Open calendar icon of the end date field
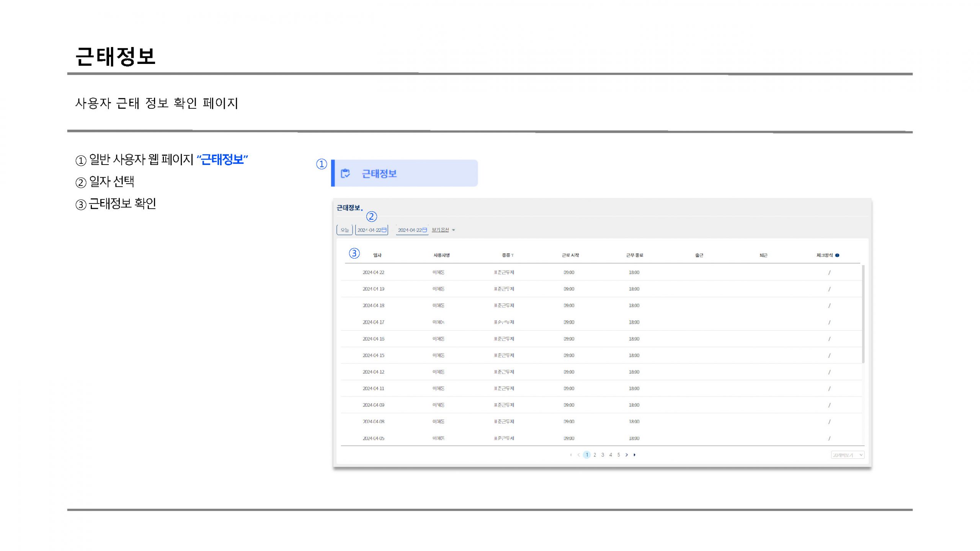Screen dimensions: 980x551 (424, 230)
